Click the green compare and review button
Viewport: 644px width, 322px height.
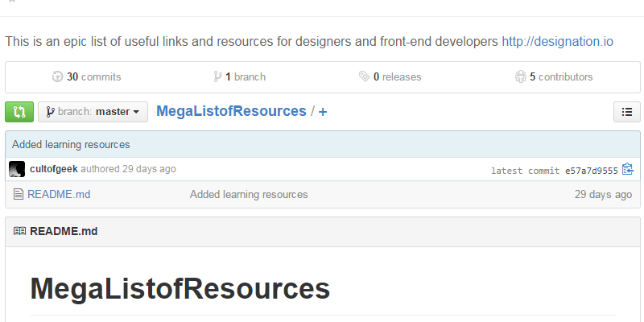19,112
